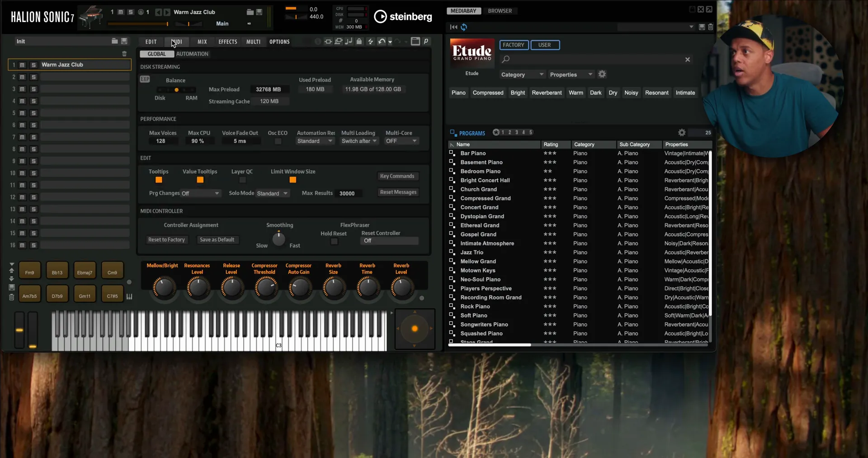This screenshot has width=868, height=458.
Task: Click the Key Commands button
Action: 397,176
